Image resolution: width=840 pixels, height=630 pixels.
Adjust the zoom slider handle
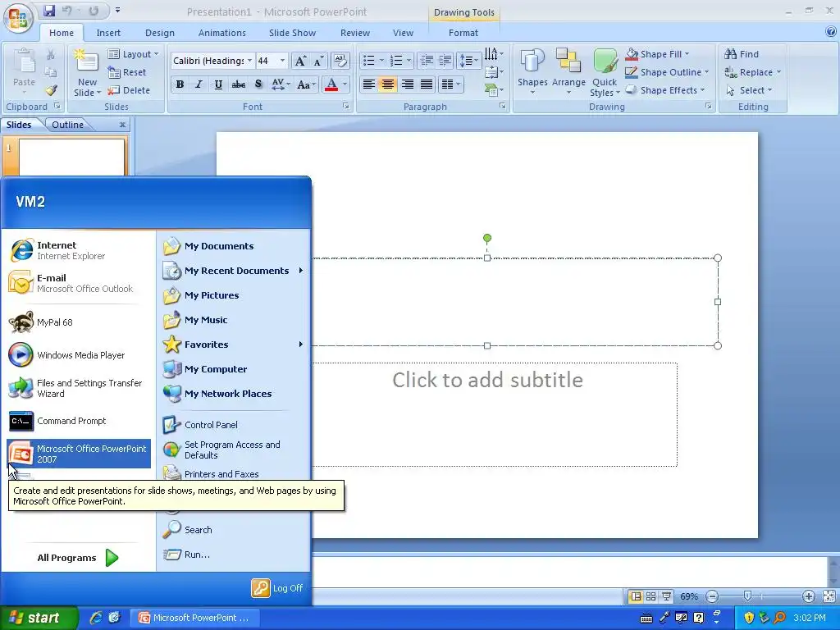[747, 596]
